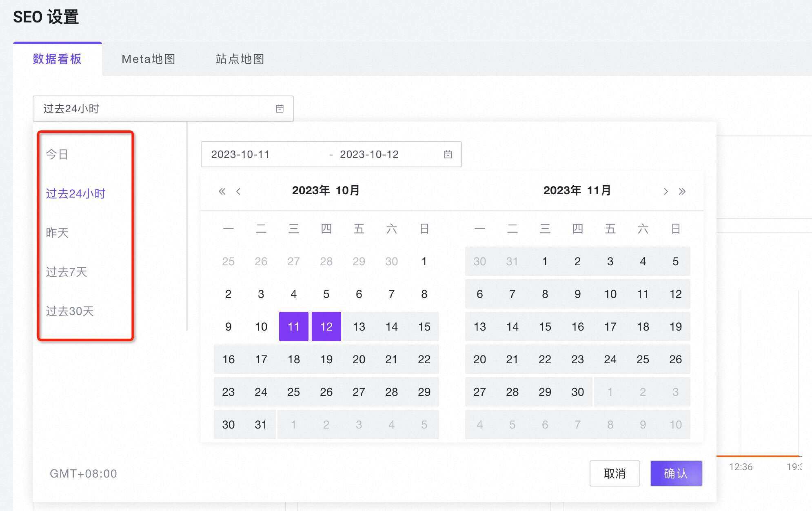Image resolution: width=812 pixels, height=511 pixels.
Task: Go to next month arrow
Action: 666,191
